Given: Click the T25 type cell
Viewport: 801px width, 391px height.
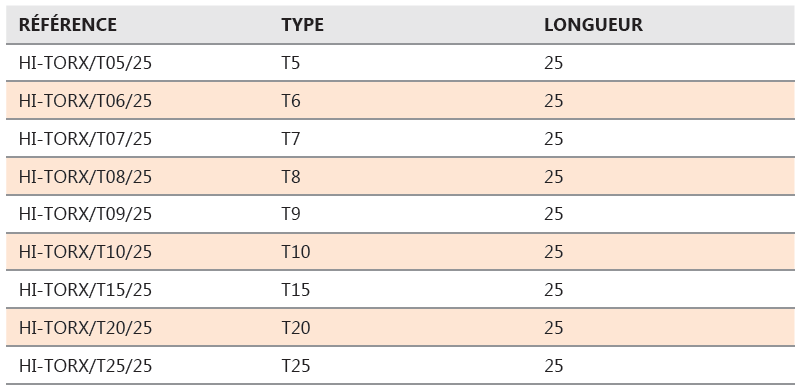Looking at the screenshot, I should click(296, 365).
